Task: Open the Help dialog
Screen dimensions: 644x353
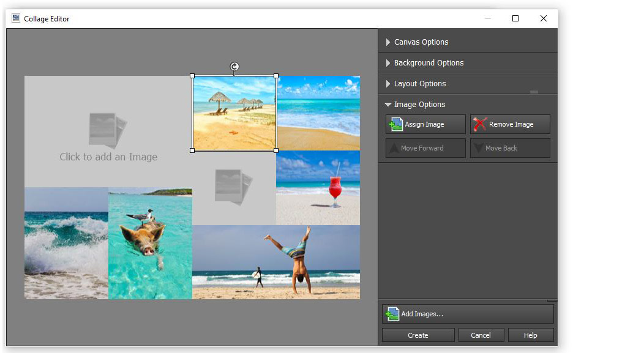Action: [x=531, y=335]
